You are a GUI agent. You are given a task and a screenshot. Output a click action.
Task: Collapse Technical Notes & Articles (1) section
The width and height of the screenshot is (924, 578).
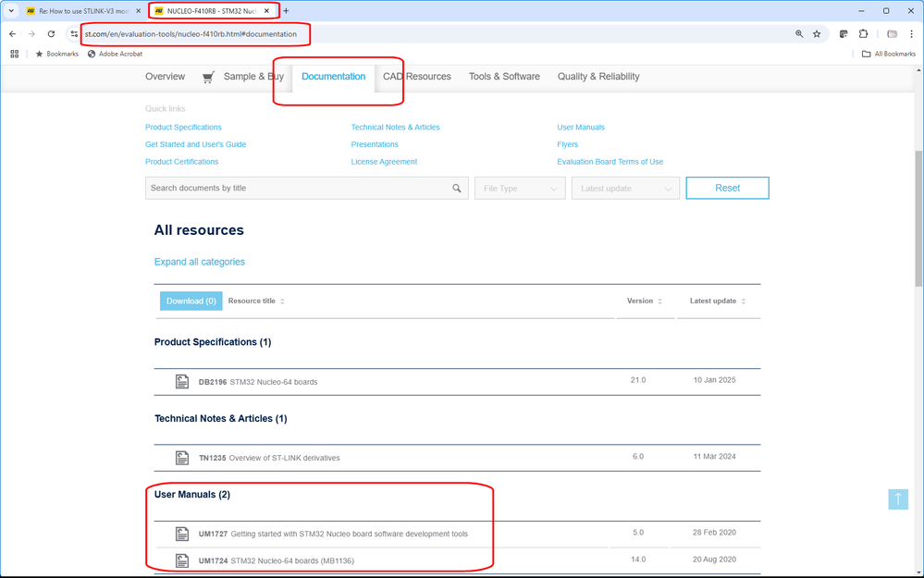220,418
